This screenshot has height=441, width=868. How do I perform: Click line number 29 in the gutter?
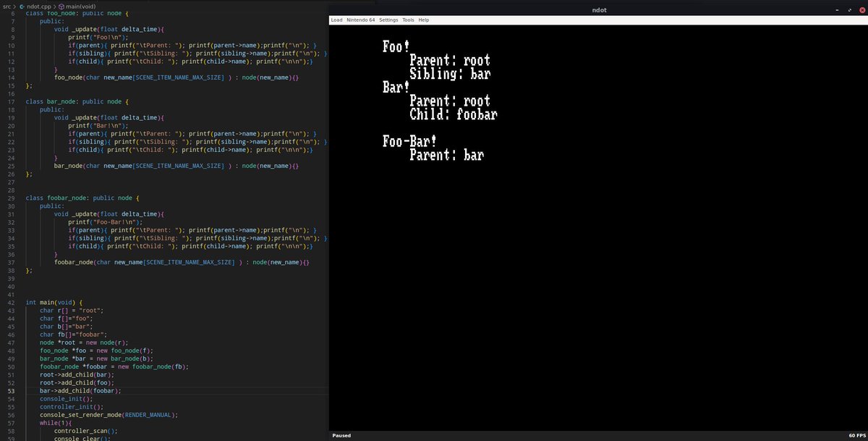pos(13,198)
